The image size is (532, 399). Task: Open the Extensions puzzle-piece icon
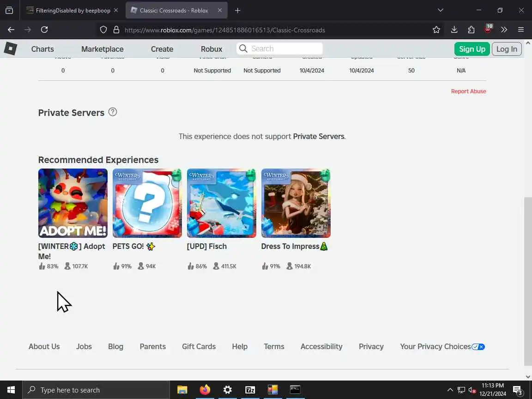(471, 30)
